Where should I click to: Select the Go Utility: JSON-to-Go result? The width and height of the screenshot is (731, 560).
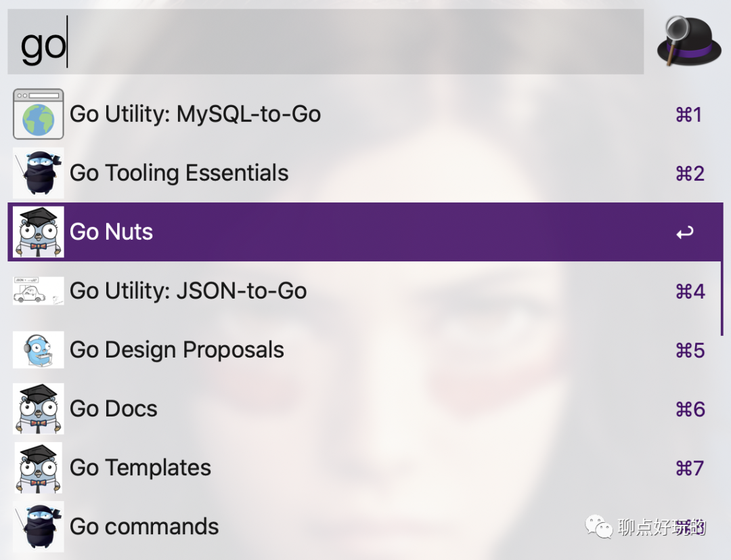tap(365, 290)
